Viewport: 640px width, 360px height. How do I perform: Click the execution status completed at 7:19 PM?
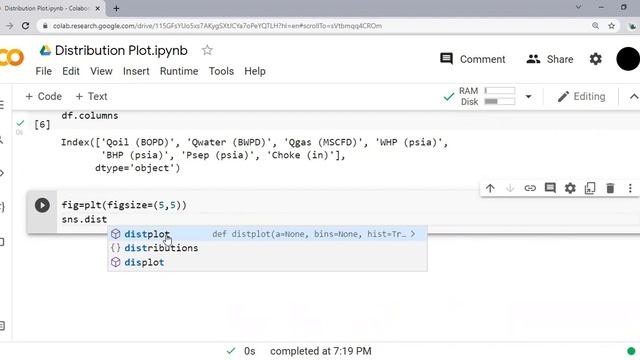click(321, 351)
